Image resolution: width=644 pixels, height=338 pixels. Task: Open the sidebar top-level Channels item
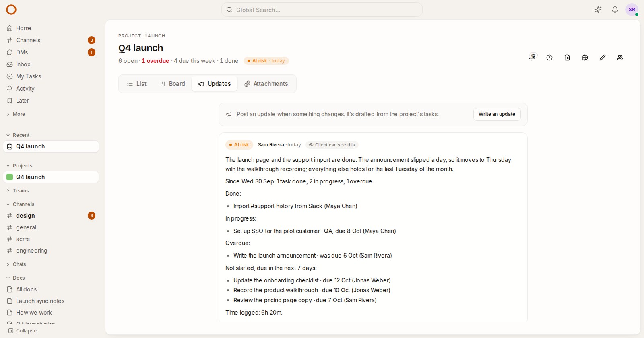coord(51,40)
